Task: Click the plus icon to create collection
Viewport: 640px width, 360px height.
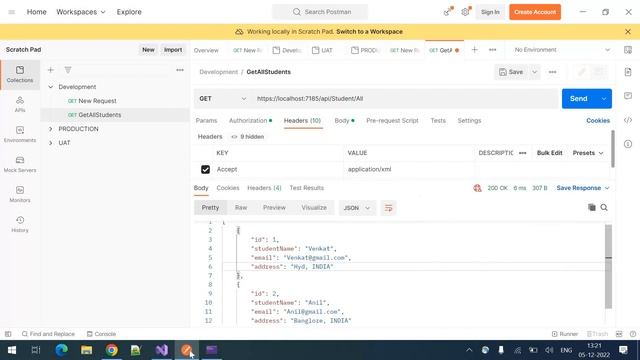Action: click(51, 70)
